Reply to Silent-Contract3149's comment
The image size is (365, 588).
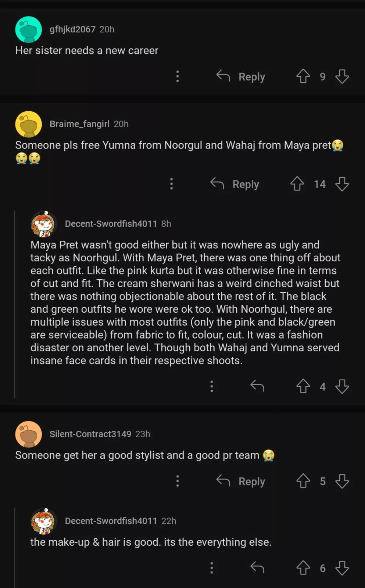tap(241, 481)
